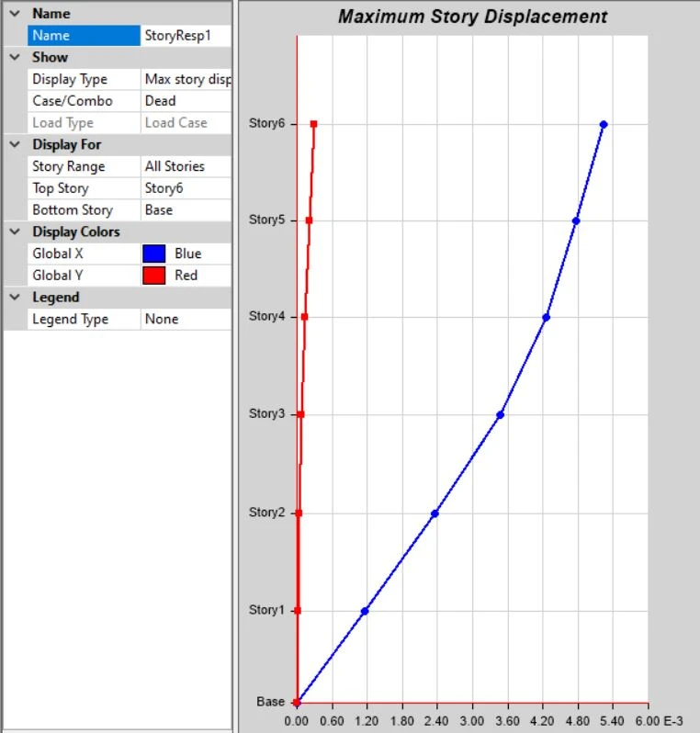The width and height of the screenshot is (700, 733).
Task: Change the Case/Combo value Dead
Action: tap(186, 101)
